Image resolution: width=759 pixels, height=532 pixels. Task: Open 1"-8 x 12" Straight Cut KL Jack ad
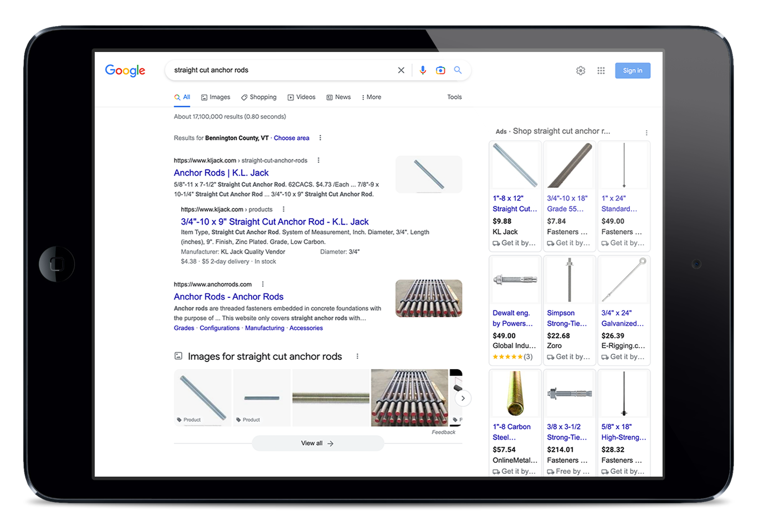point(515,196)
